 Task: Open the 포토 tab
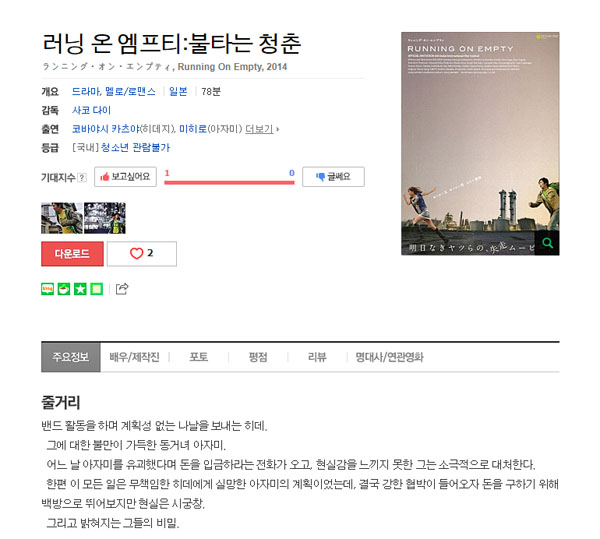pyautogui.click(x=199, y=357)
